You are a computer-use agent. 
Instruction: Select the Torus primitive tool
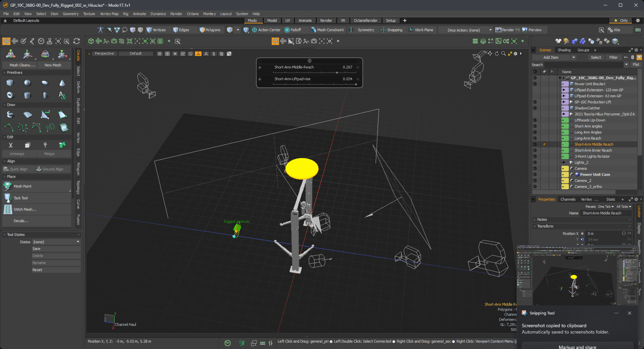(x=10, y=95)
